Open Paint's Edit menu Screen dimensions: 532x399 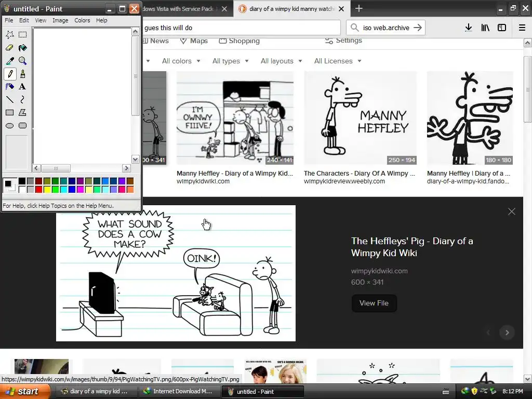coord(24,20)
